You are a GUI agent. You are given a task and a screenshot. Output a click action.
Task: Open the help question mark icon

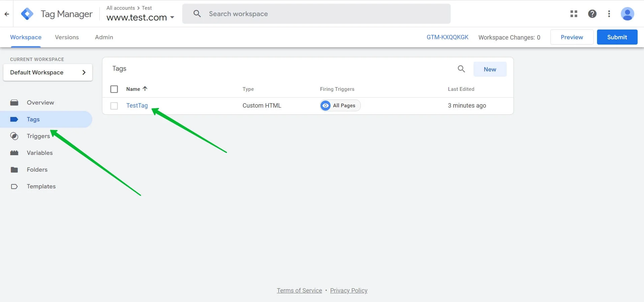592,14
